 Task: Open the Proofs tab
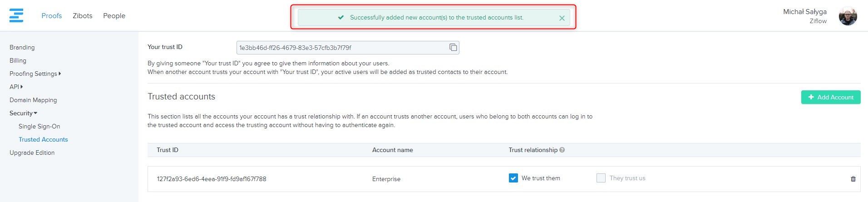[51, 16]
